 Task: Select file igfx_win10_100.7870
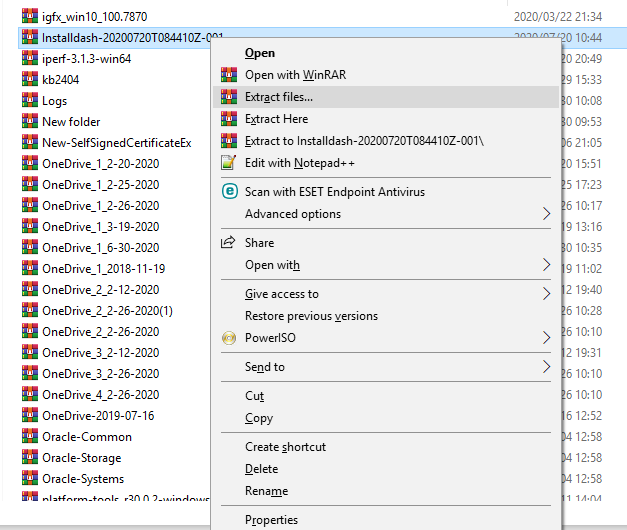(x=94, y=16)
